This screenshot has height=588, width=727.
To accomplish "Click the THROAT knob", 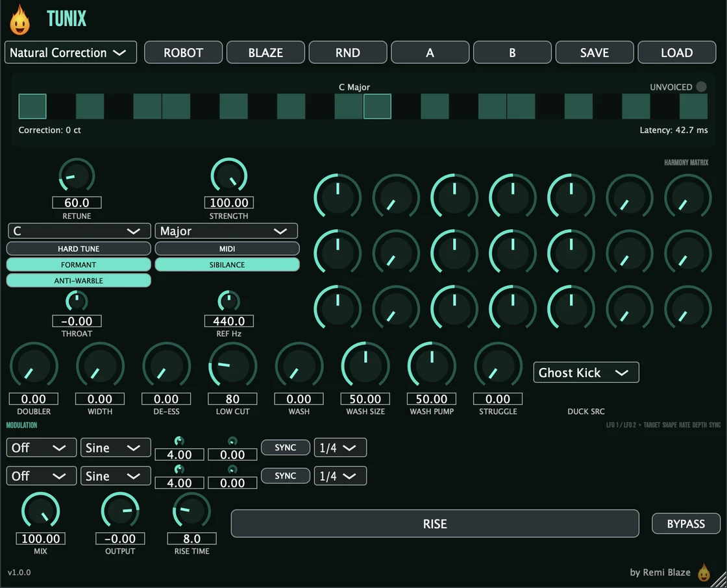I will click(x=77, y=301).
